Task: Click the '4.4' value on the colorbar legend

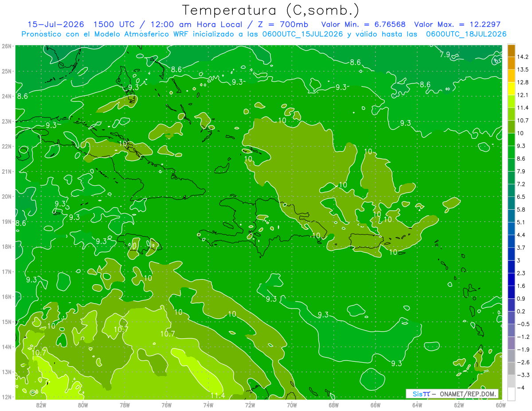Action: click(x=522, y=235)
